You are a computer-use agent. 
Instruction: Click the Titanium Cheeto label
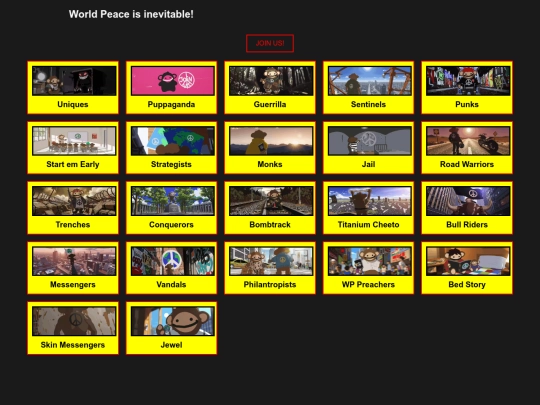point(368,225)
